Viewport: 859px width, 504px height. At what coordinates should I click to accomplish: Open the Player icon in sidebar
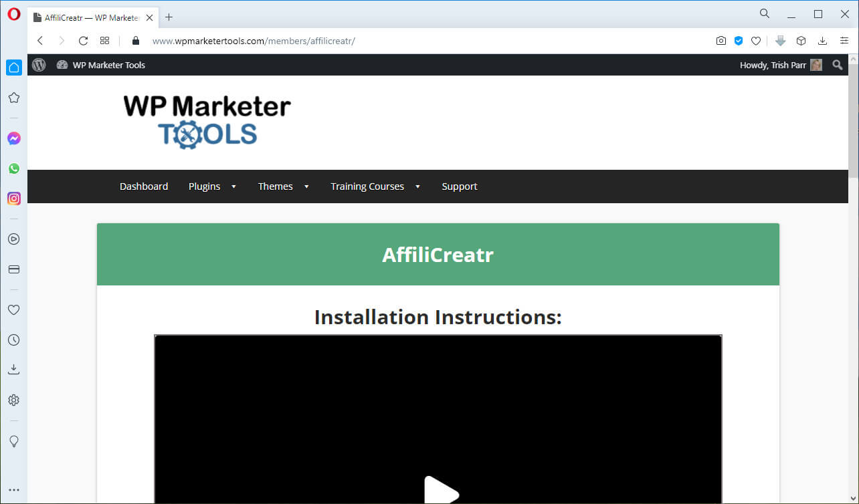tap(13, 239)
